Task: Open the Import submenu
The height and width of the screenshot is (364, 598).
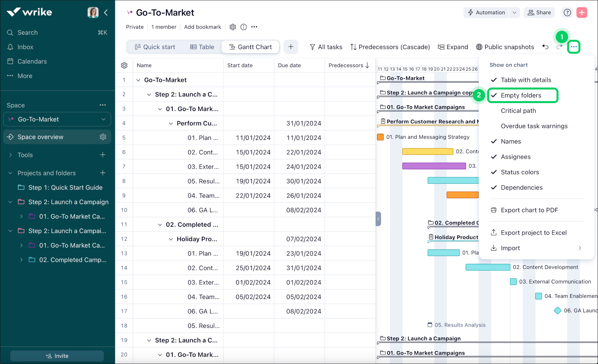Action: pos(510,248)
